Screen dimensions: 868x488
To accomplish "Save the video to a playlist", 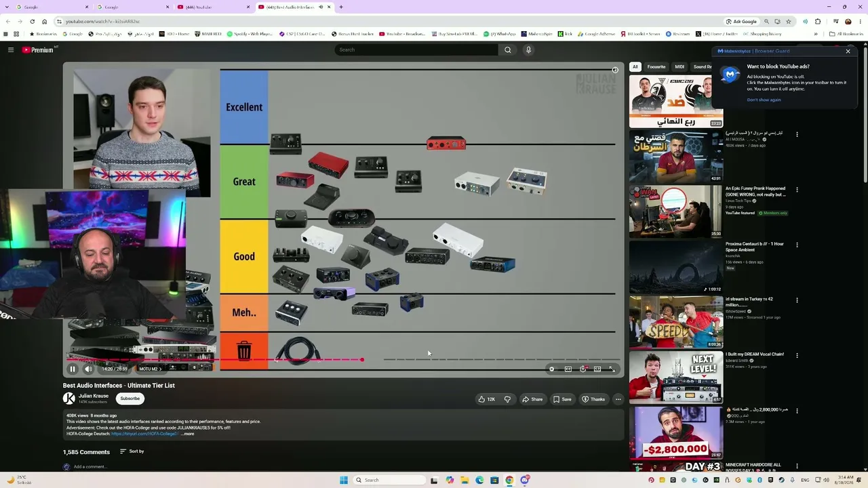I will coord(562,399).
